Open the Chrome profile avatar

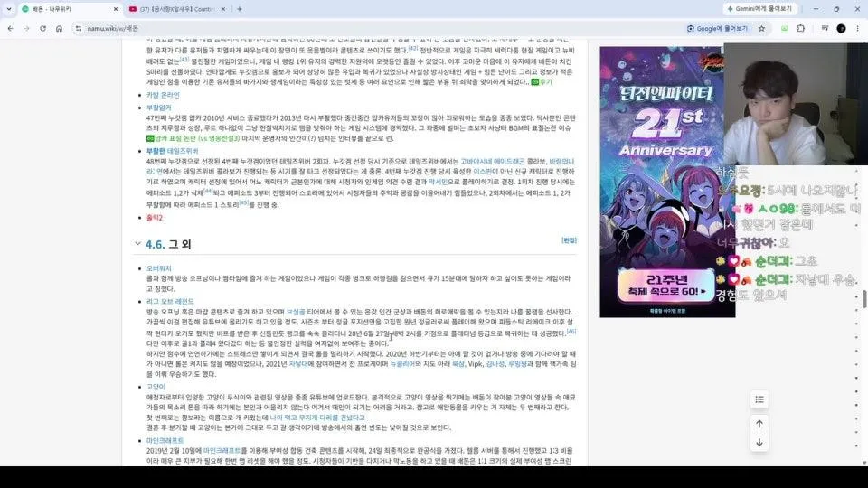[841, 28]
